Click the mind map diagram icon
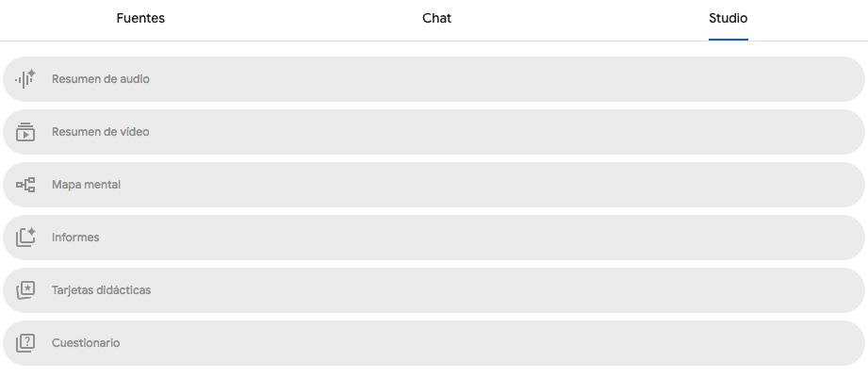 [x=25, y=185]
